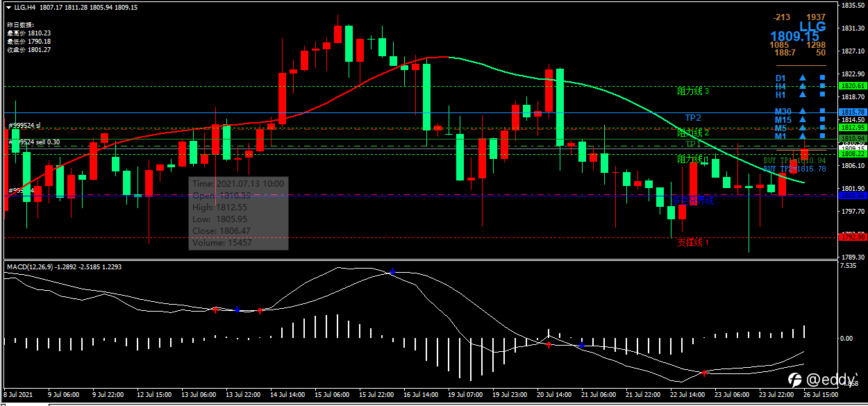
Task: Click the blue square in the H1 row
Action: pos(822,94)
